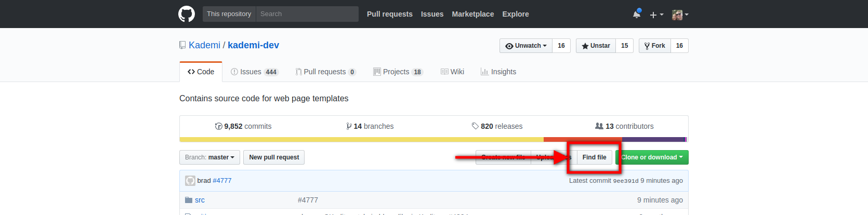Image resolution: width=868 pixels, height=215 pixels.
Task: Click the src folder icon
Action: [189, 200]
